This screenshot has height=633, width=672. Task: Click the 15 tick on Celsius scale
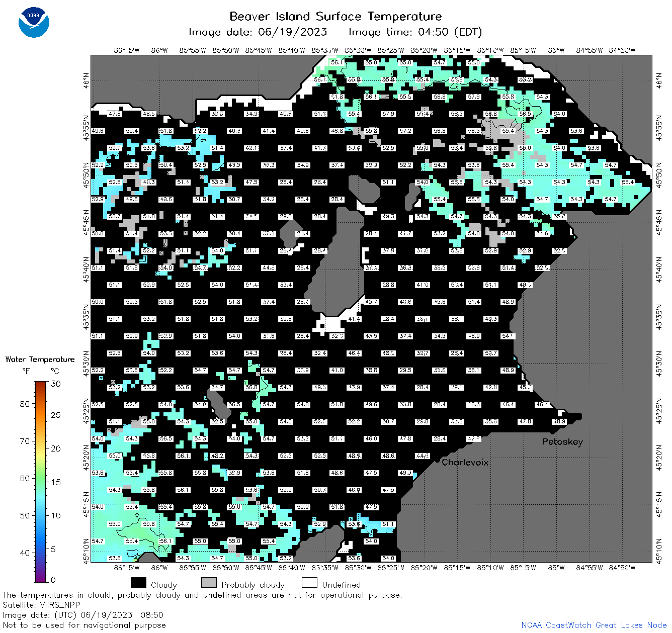pos(56,482)
